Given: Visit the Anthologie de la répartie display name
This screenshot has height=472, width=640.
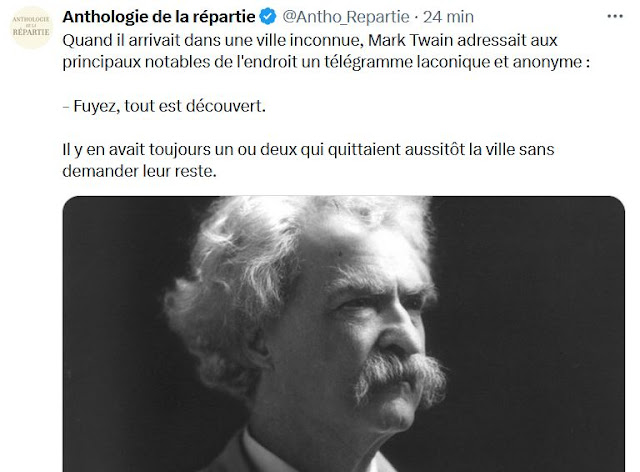Looking at the screenshot, I should click(x=159, y=17).
